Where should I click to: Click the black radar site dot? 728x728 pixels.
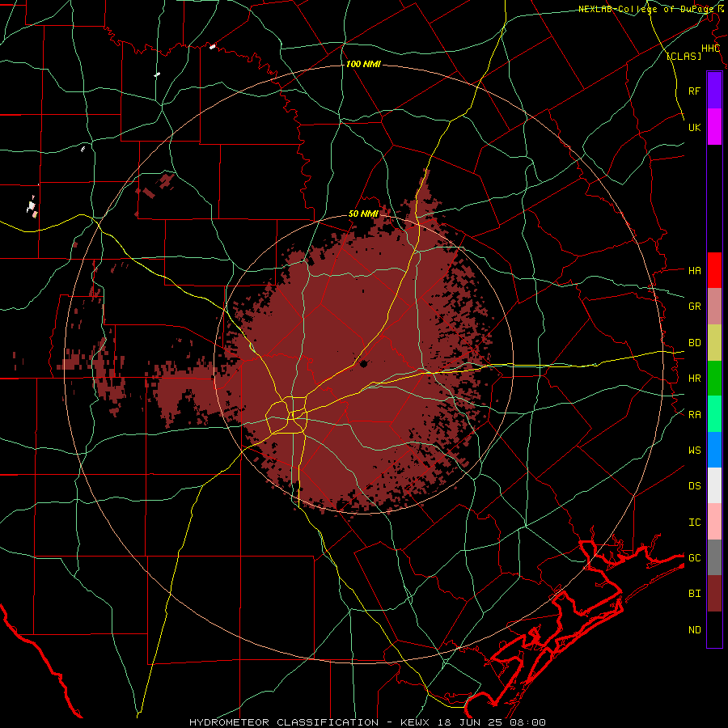tap(363, 364)
